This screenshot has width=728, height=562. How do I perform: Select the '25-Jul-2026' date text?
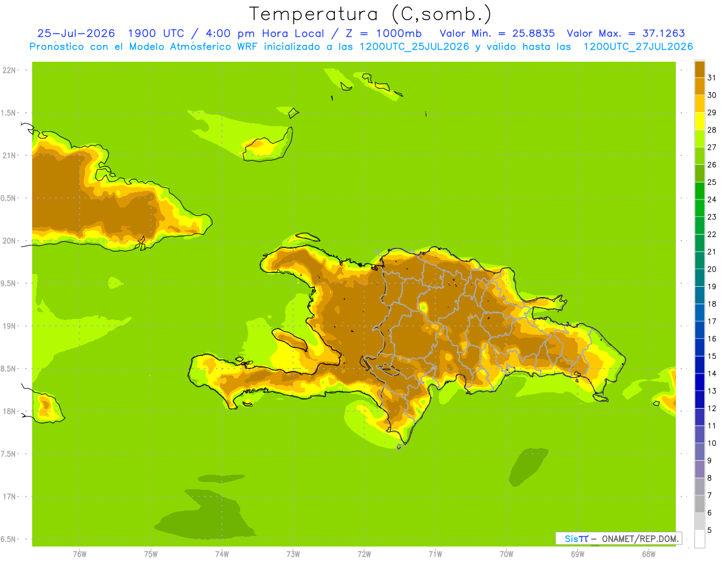pos(76,33)
